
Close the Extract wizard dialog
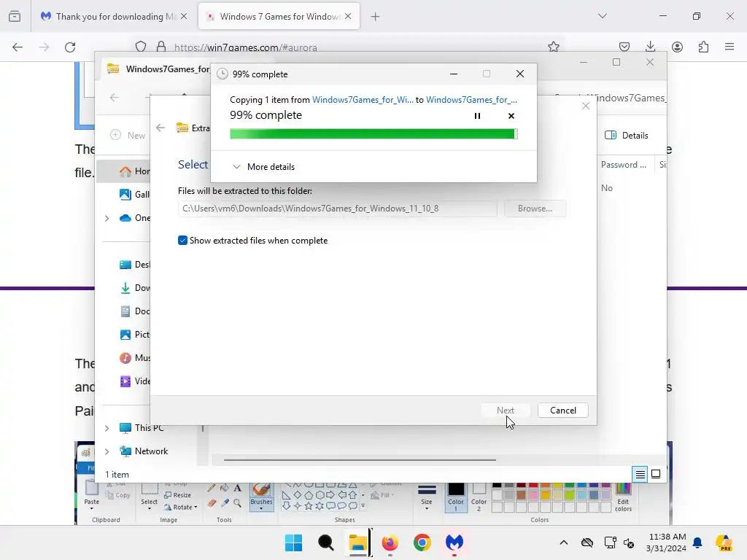[x=586, y=106]
